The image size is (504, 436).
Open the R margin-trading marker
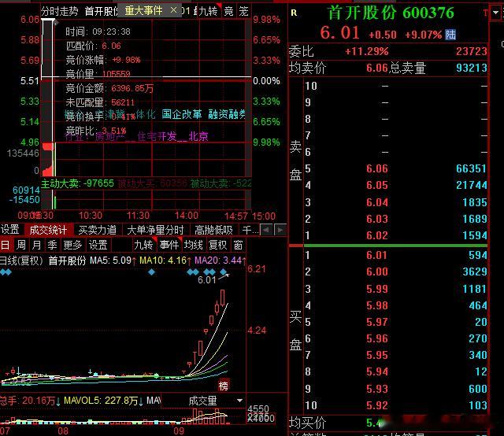[294, 13]
